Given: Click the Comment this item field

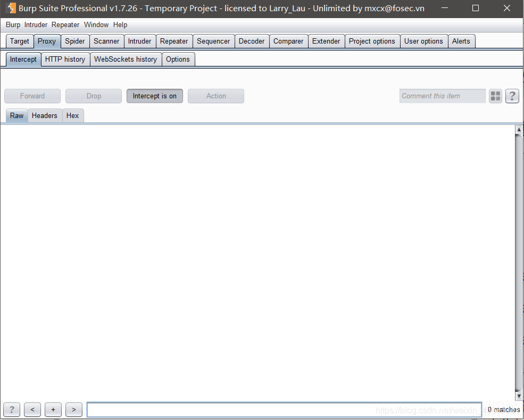Looking at the screenshot, I should pos(443,96).
